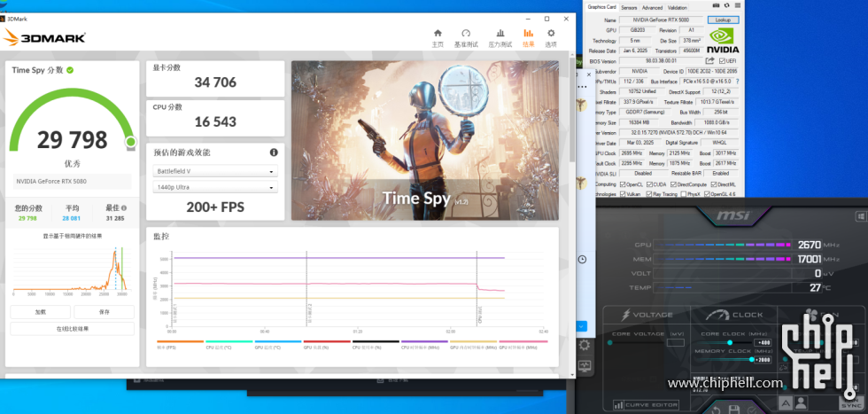Click NVIDIA logo in GPU-Z

click(x=723, y=40)
